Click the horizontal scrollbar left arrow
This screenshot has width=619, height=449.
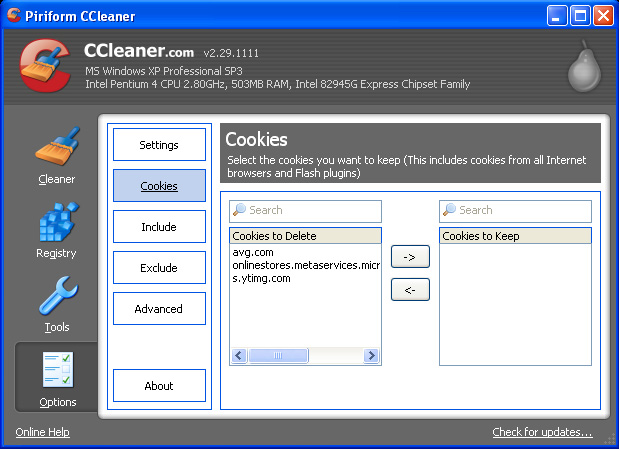click(239, 355)
